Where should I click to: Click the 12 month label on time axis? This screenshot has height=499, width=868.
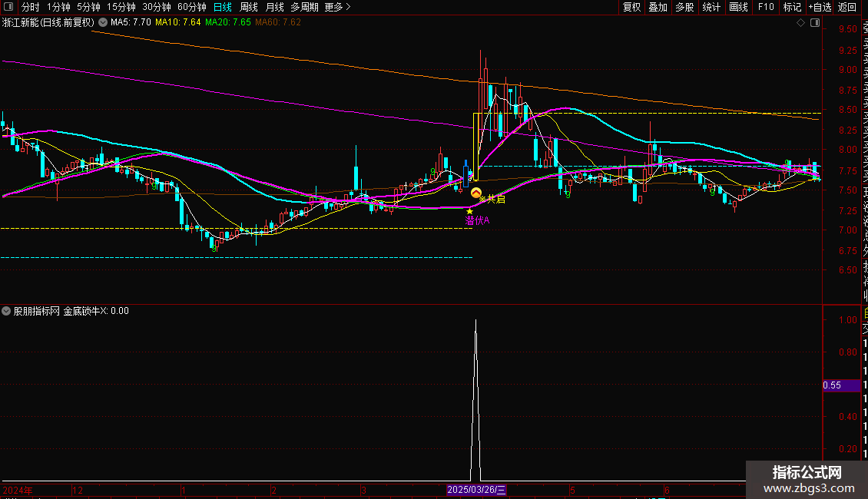78,490
